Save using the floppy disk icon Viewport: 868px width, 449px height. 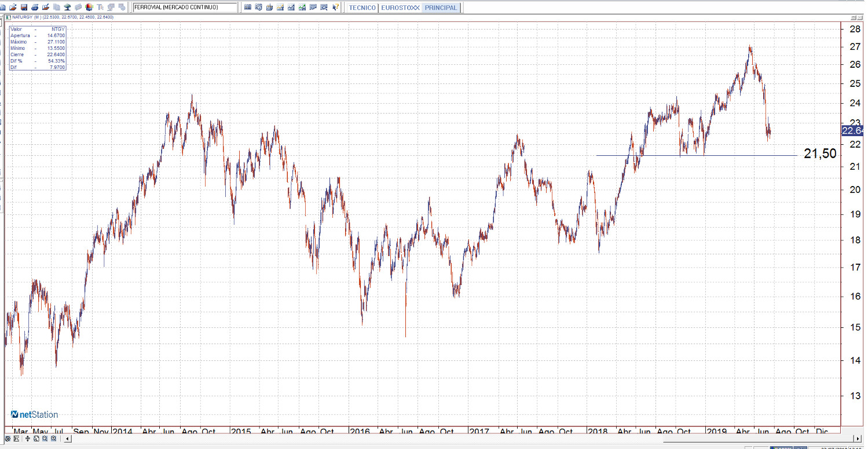point(24,8)
